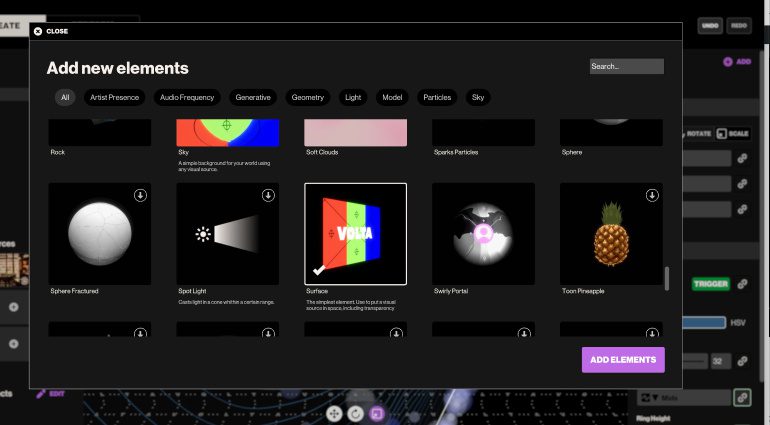
Task: Select the rotate gizmo icon in bottom toolbar
Action: point(355,413)
